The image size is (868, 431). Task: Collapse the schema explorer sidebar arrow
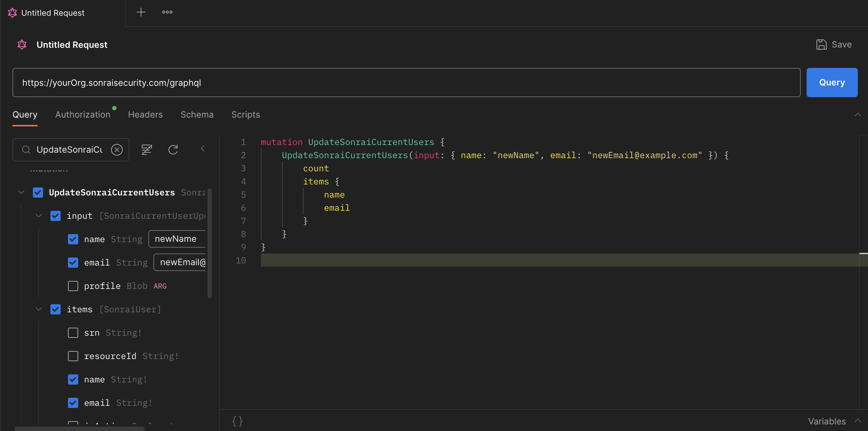click(x=203, y=148)
